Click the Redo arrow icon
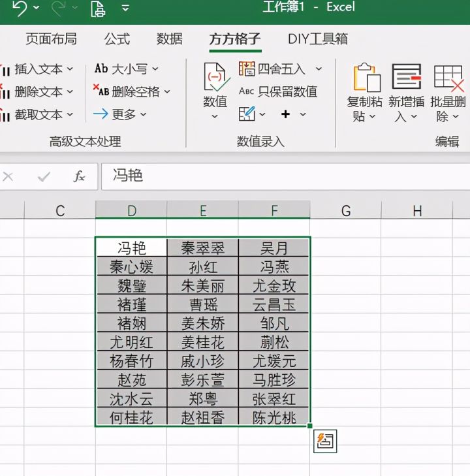 [59, 8]
